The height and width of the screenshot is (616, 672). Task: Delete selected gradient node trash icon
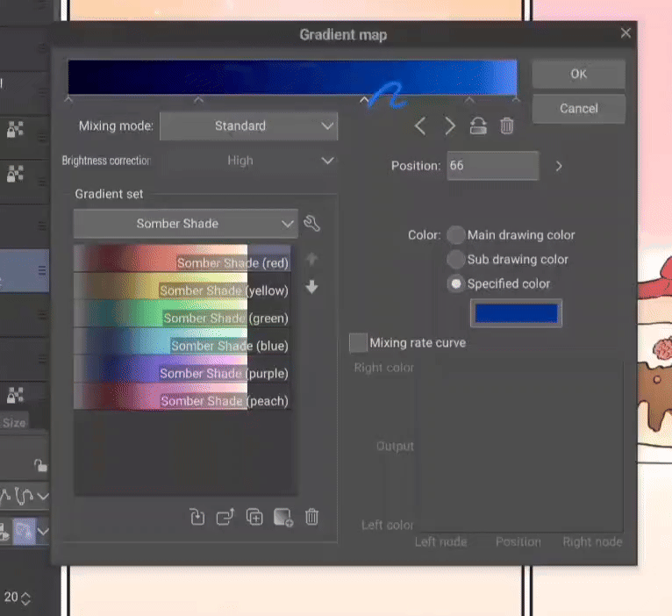(x=506, y=126)
